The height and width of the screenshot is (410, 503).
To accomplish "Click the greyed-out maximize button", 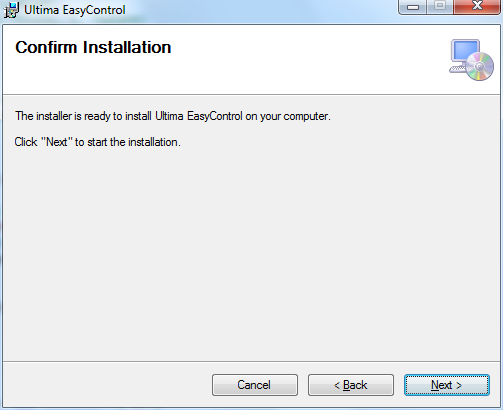I will tap(440, 7).
